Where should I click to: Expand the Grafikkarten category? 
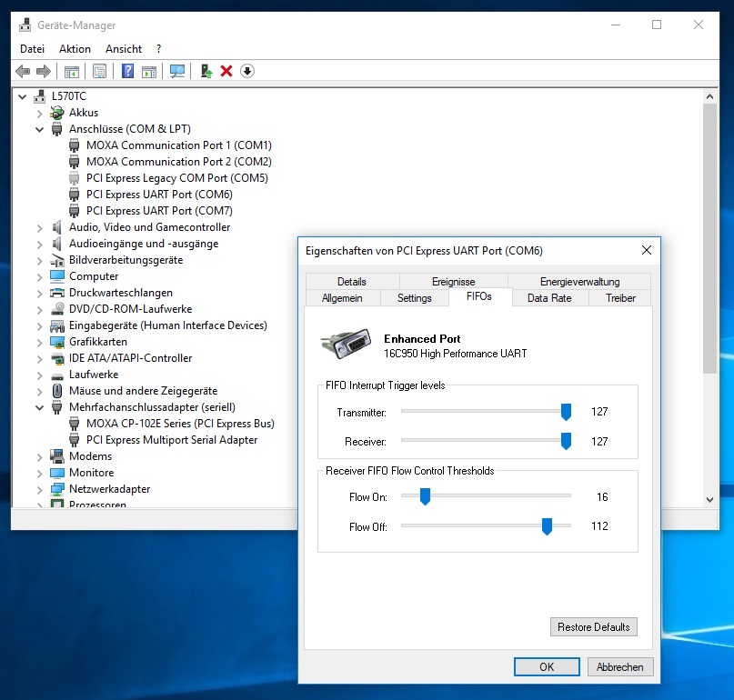[x=40, y=342]
